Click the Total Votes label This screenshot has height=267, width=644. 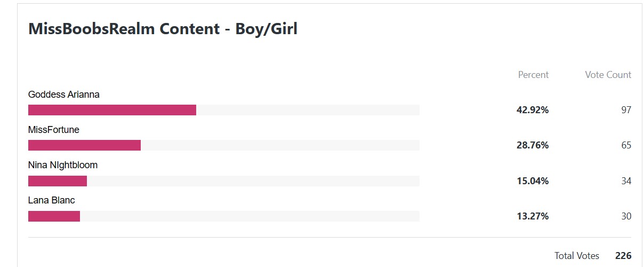pos(577,256)
